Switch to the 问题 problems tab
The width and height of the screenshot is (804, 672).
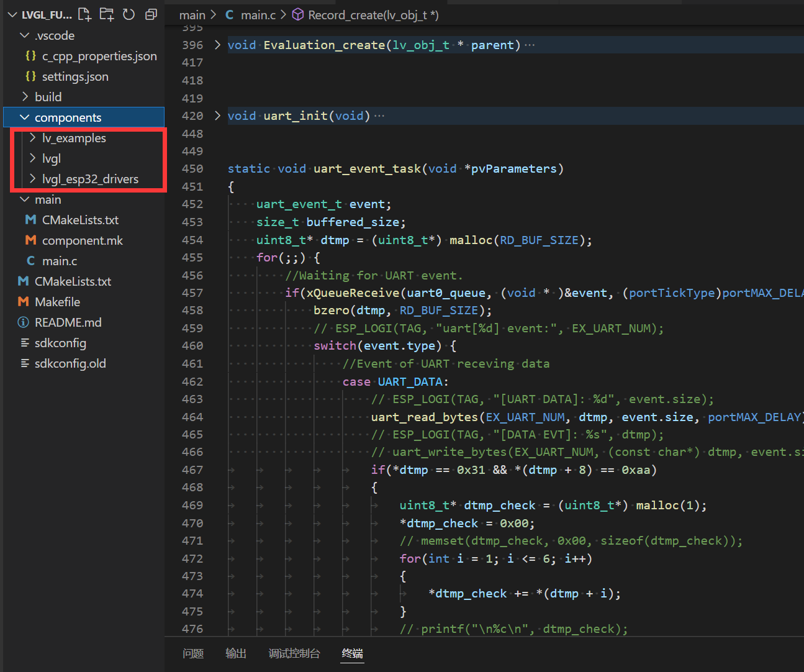[x=193, y=653]
